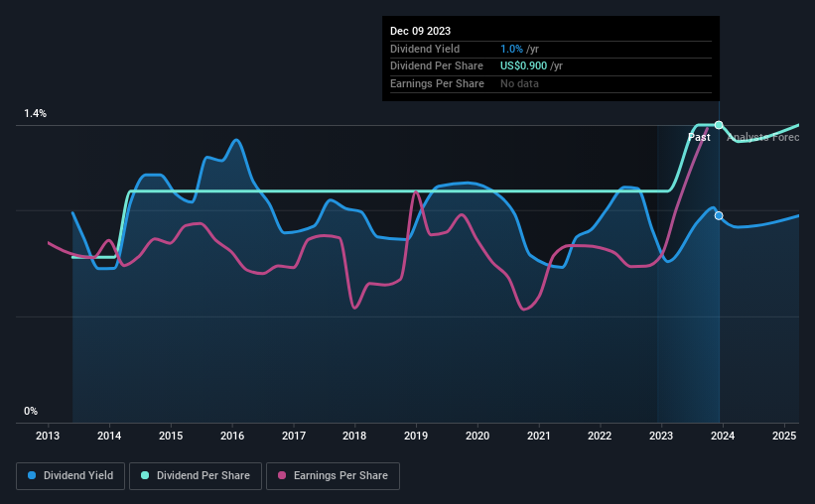
Task: Toggle the Dividend Yield legend button
Action: point(70,476)
